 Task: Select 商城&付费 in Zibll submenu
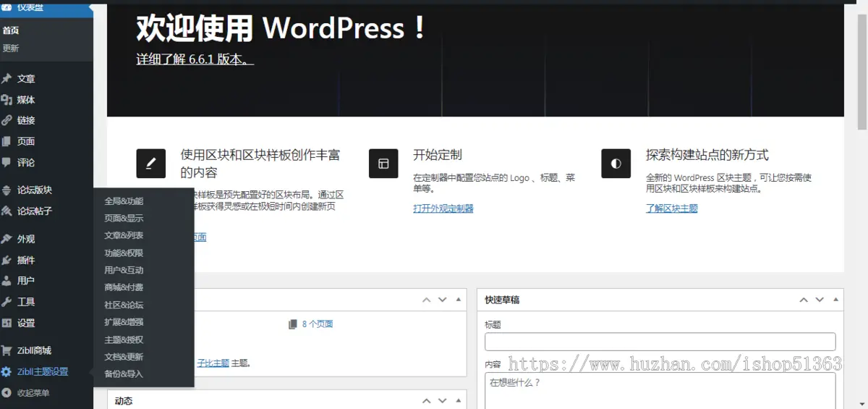tap(124, 288)
